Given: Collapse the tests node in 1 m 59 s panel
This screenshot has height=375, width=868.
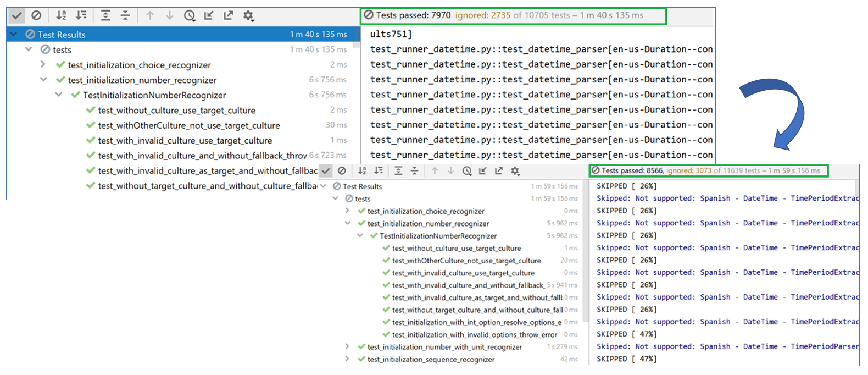Looking at the screenshot, I should coord(336,198).
